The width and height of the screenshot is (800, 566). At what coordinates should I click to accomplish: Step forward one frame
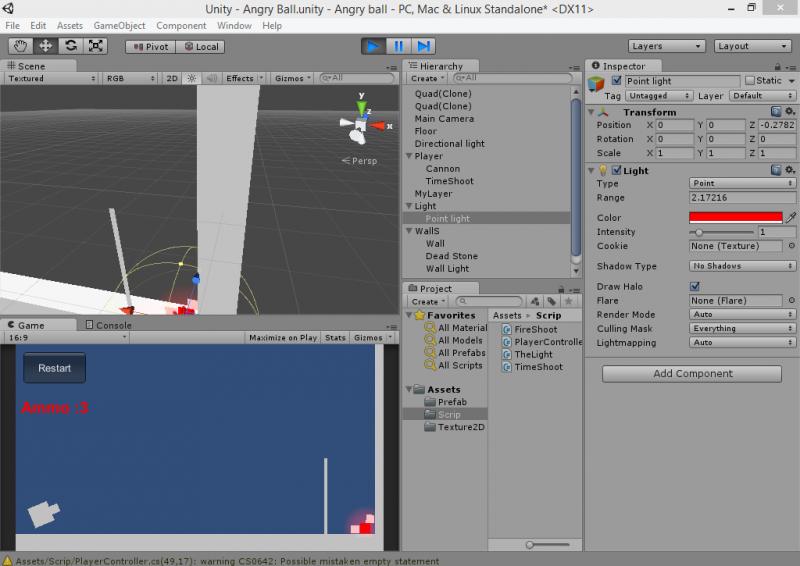(423, 46)
